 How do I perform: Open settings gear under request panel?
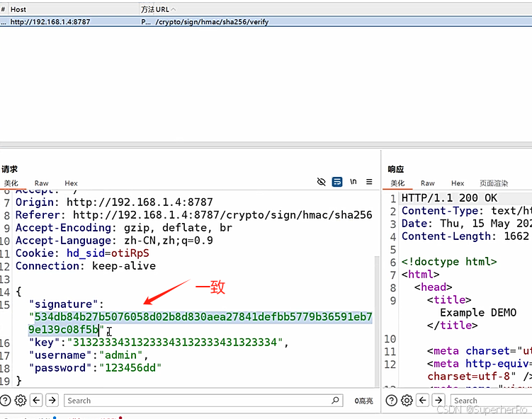[x=21, y=401]
